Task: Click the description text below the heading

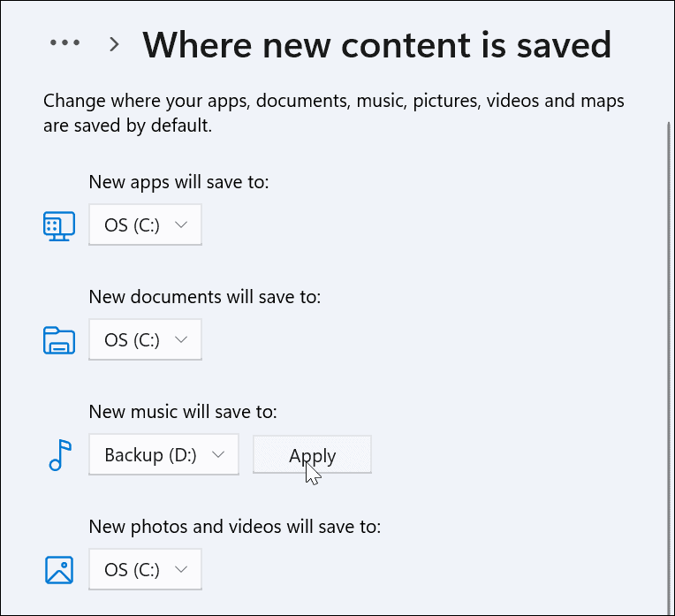Action: 334,113
